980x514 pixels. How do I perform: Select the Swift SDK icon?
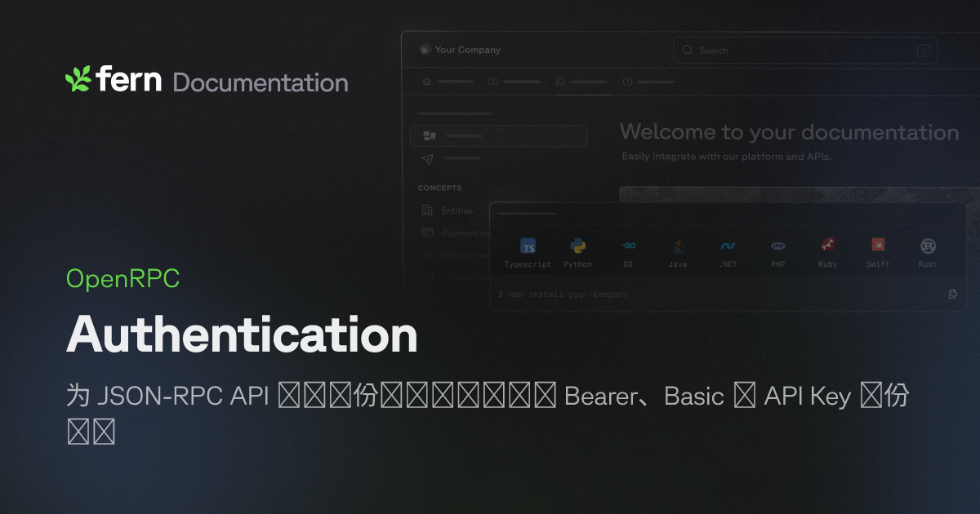point(878,245)
